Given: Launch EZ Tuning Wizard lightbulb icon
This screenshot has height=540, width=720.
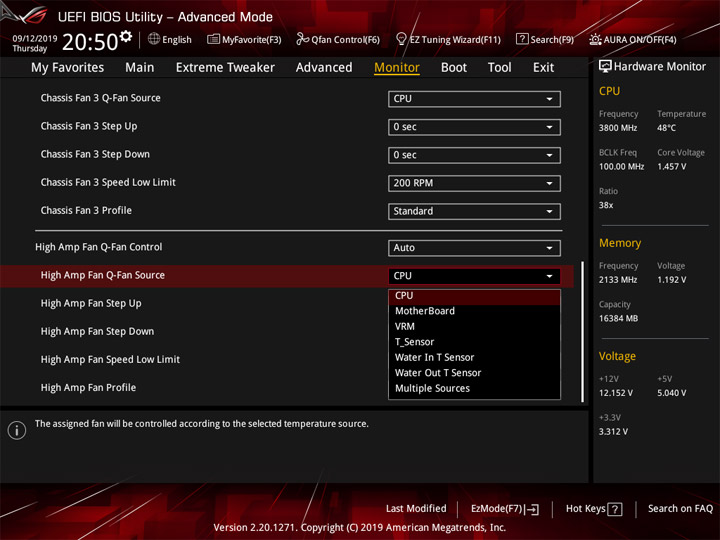Looking at the screenshot, I should point(401,39).
